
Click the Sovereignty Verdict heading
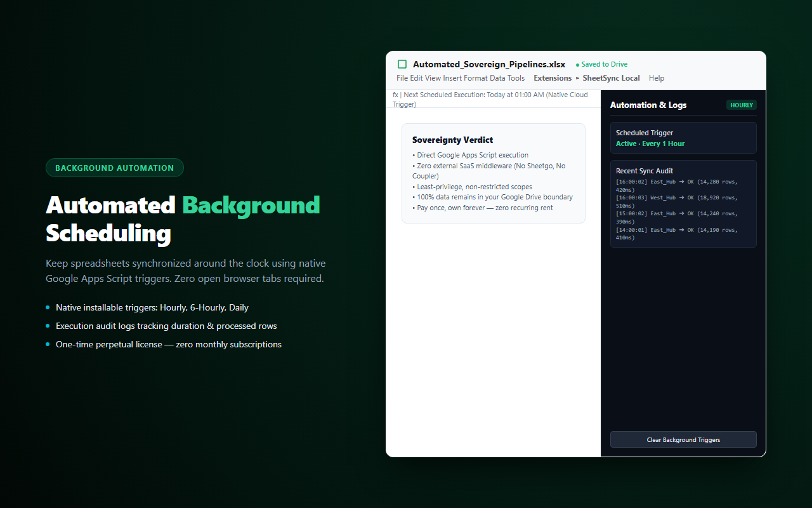pos(452,140)
